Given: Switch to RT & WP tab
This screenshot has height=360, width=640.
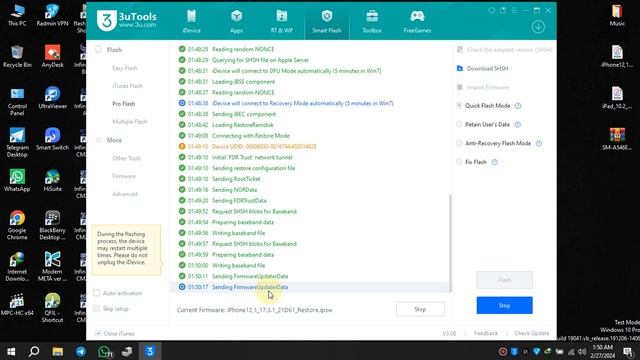Looking at the screenshot, I should coord(282,22).
